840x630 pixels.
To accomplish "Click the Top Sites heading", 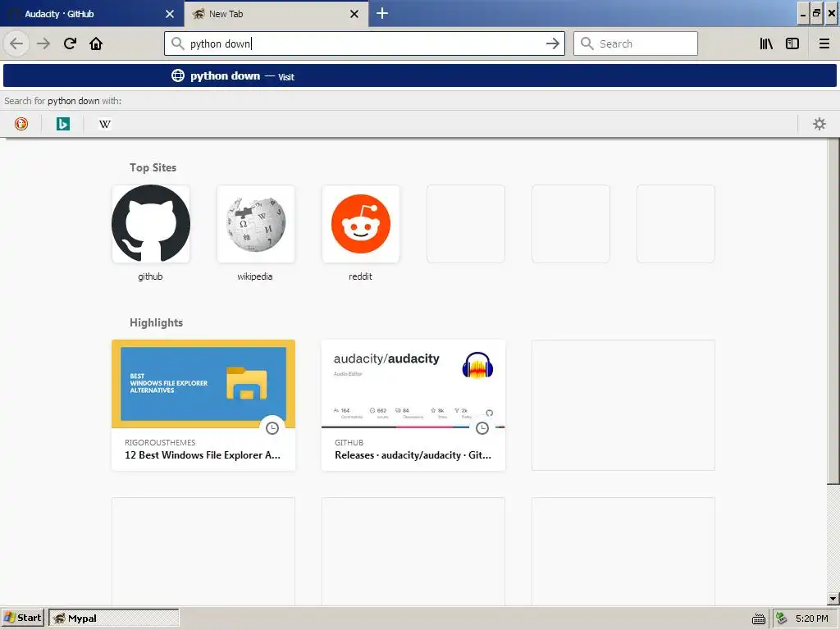I will tap(153, 167).
